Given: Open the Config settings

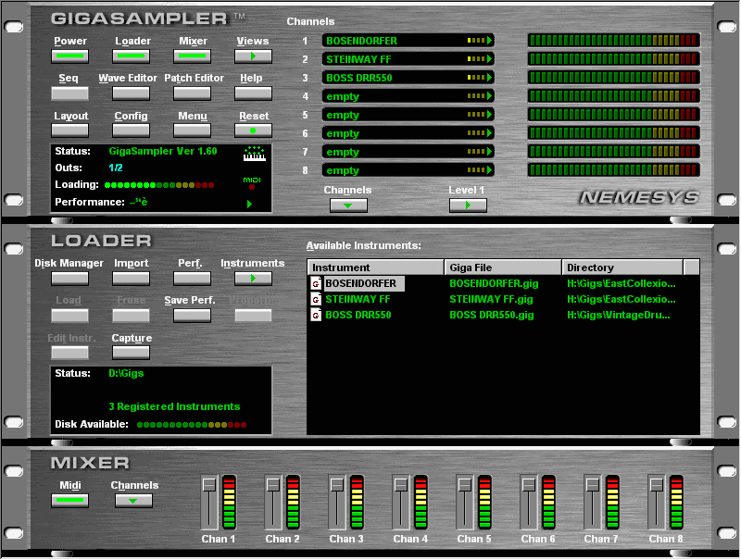Looking at the screenshot, I should coord(131,131).
